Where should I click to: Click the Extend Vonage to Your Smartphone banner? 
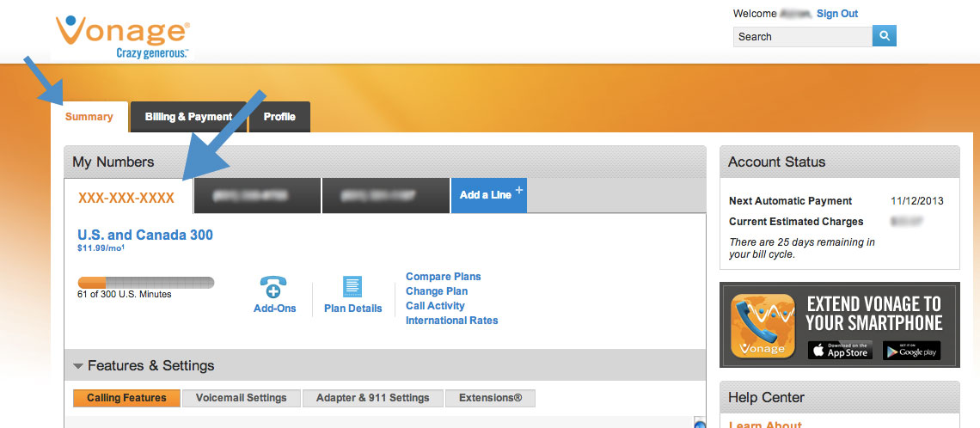point(839,325)
